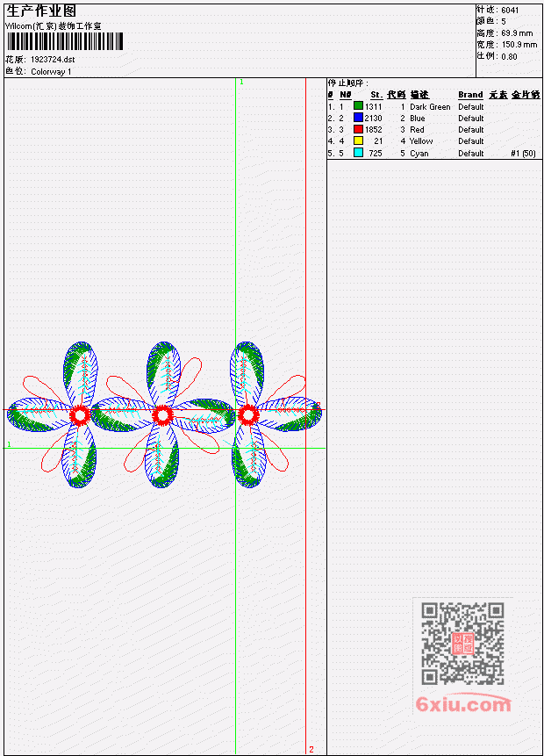Select stitch count '1311' in row 1
This screenshot has height=756, width=544.
[x=374, y=107]
